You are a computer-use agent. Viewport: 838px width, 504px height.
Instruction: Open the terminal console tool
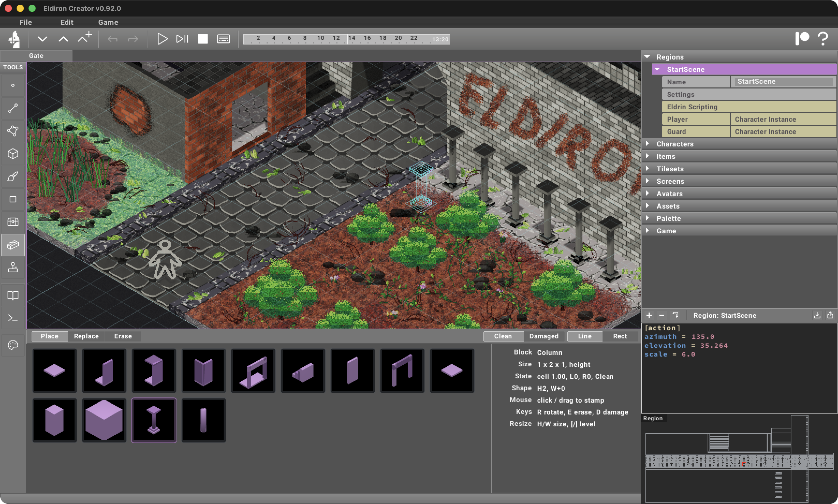(x=13, y=318)
